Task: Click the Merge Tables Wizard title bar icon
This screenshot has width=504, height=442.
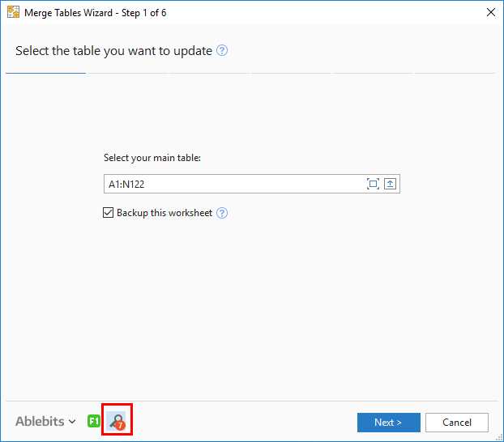Action: (13, 12)
